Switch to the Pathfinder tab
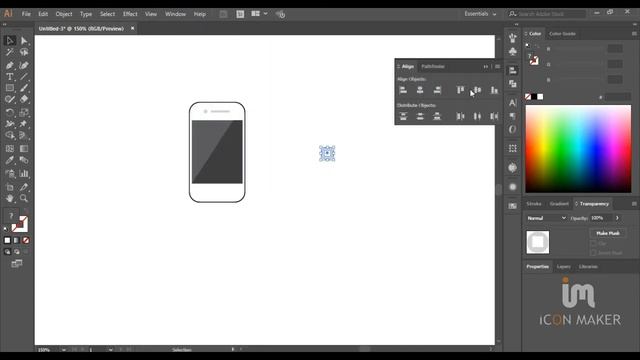 click(x=433, y=67)
